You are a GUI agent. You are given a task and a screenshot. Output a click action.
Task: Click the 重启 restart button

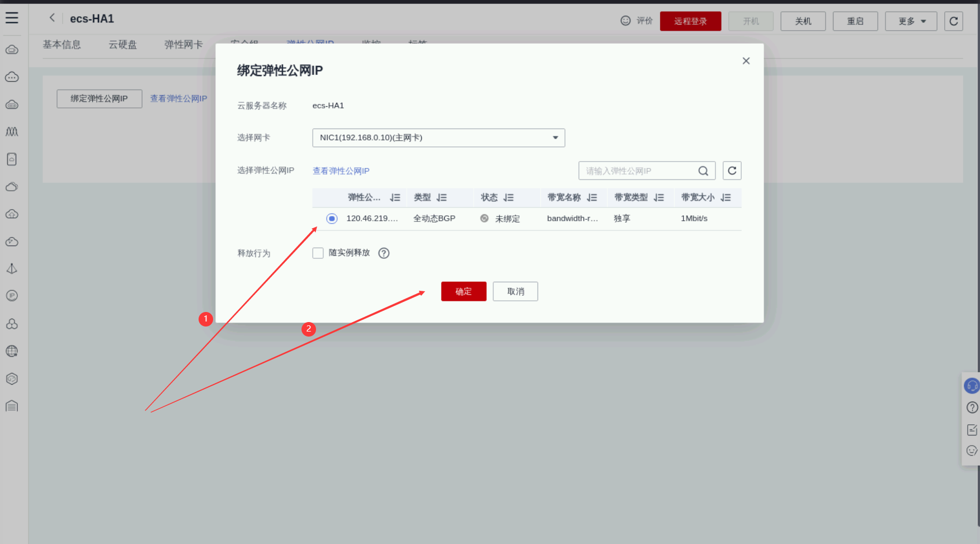click(855, 21)
